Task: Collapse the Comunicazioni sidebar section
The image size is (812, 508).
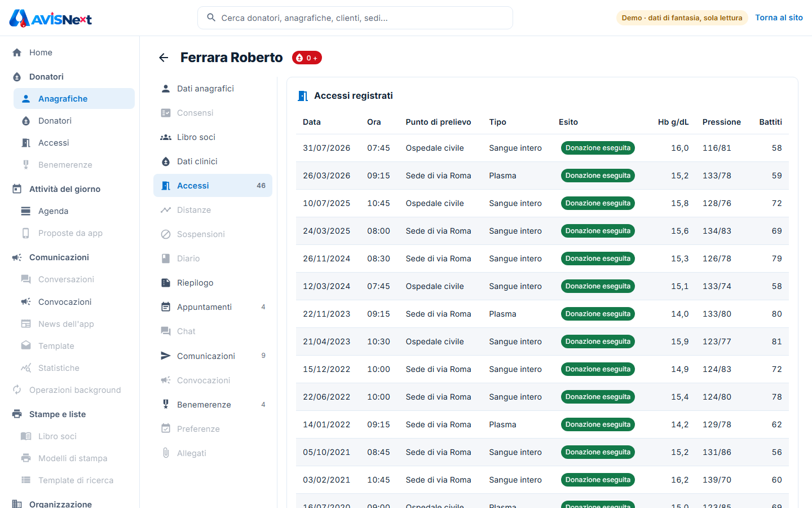Action: tap(59, 257)
